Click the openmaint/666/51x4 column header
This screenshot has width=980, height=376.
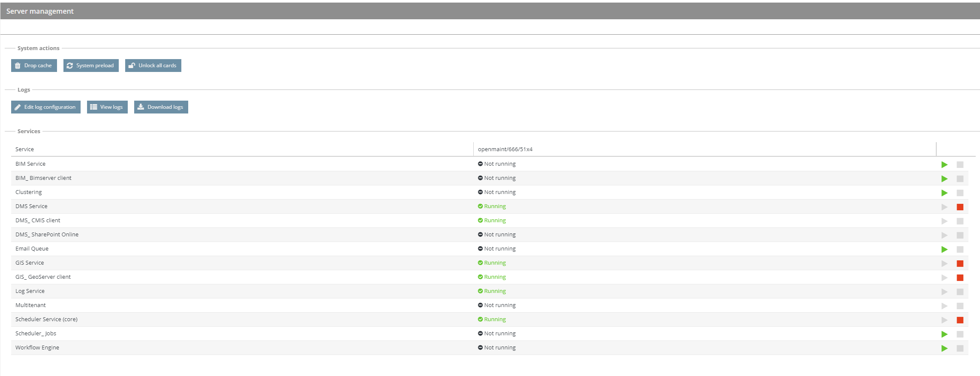pos(505,149)
